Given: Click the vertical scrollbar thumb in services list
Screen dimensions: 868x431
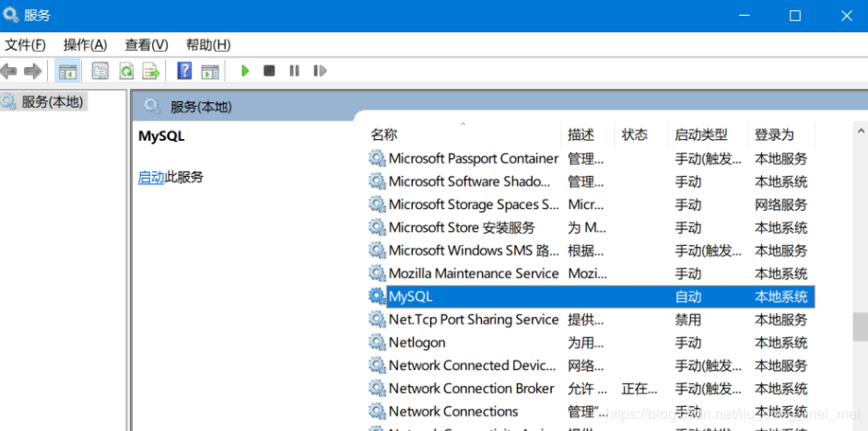Looking at the screenshot, I should point(860,326).
